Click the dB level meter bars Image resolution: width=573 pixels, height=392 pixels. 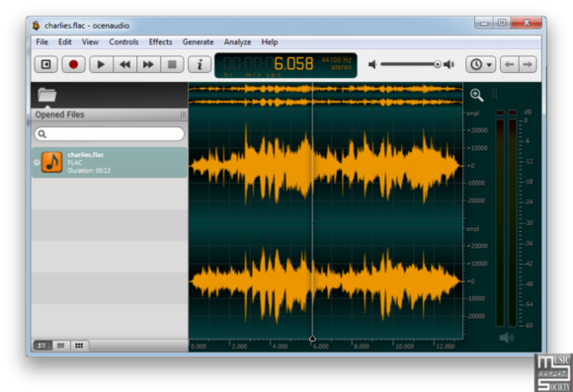(x=506, y=222)
